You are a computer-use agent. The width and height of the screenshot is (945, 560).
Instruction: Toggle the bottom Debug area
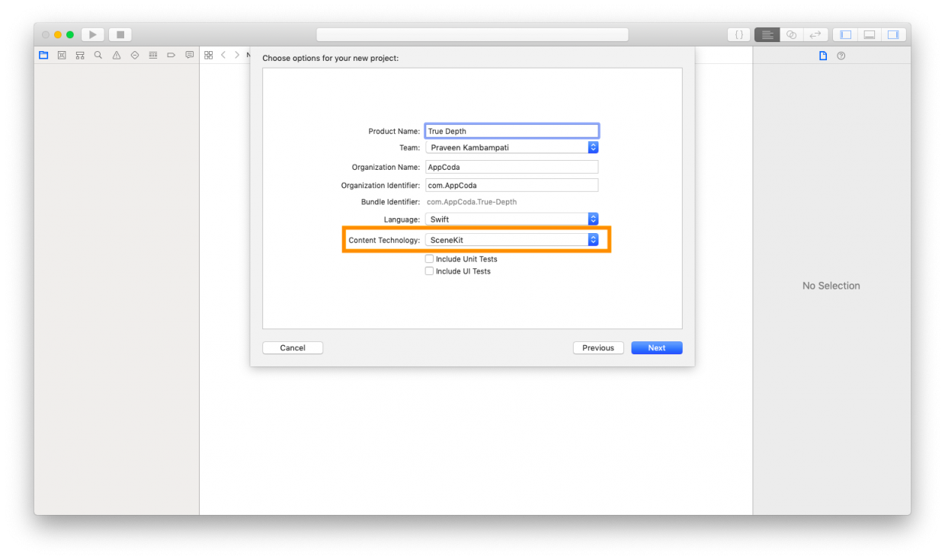coord(869,35)
